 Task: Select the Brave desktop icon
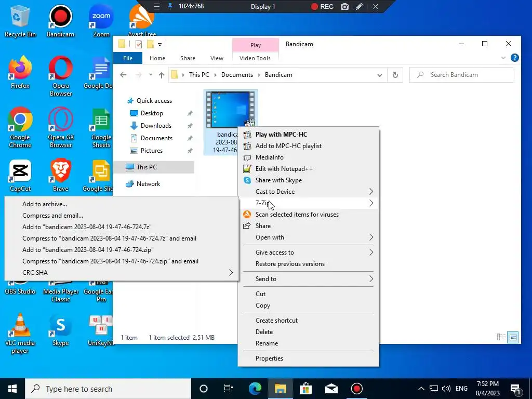(x=60, y=176)
